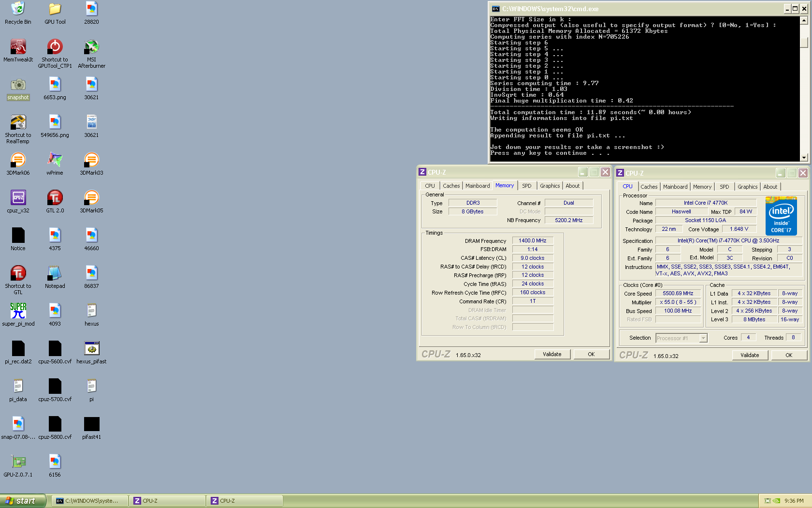Click the Multiplier x 55.0 field

(678, 302)
